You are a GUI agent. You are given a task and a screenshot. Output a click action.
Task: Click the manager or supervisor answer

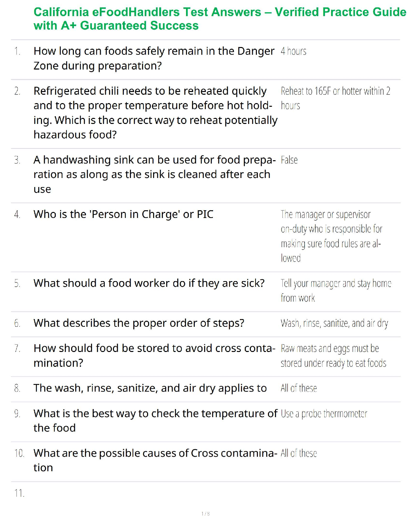[x=331, y=236]
